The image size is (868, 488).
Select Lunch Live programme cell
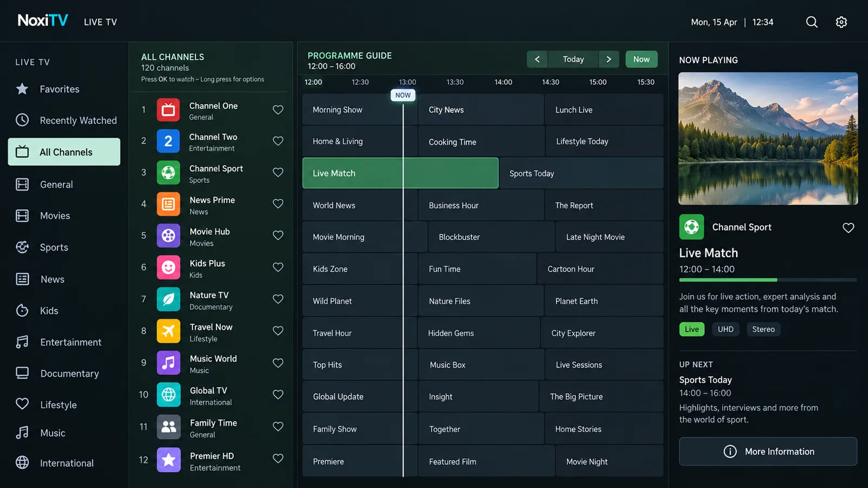point(604,110)
